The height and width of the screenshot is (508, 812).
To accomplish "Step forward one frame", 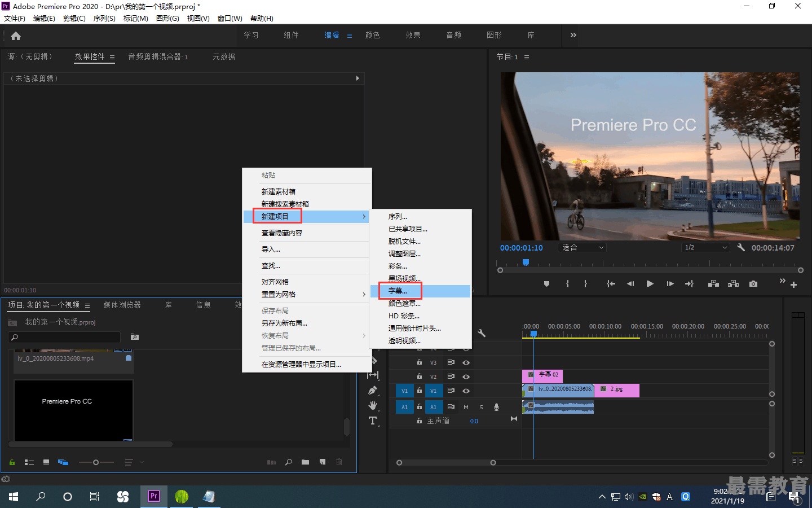I will (670, 284).
